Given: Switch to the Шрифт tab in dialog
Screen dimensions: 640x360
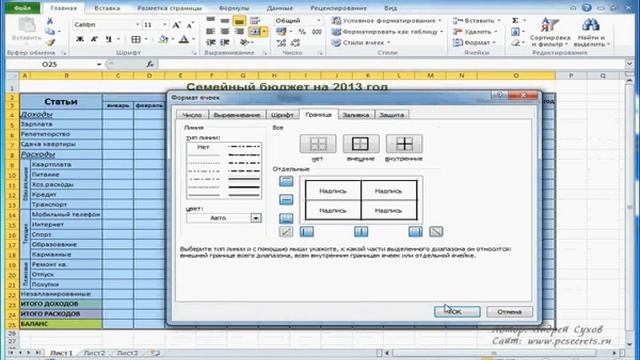Looking at the screenshot, I should coord(282,115).
